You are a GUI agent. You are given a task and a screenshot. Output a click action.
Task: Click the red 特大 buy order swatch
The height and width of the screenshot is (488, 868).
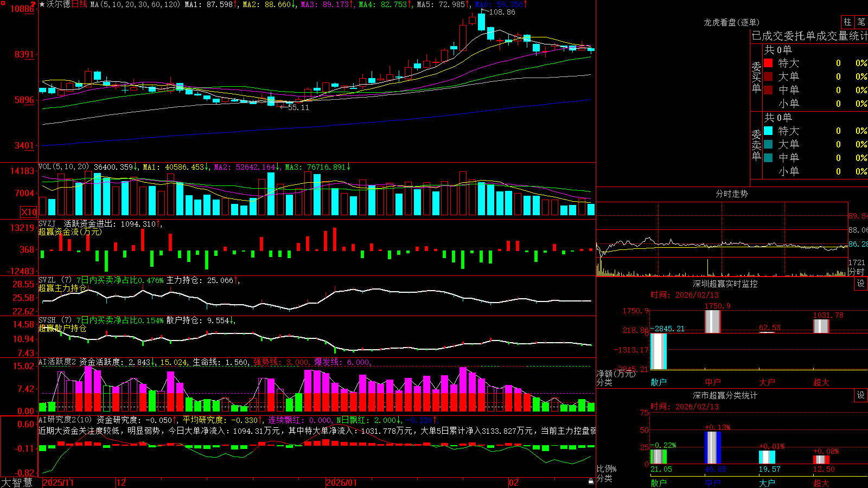point(768,63)
